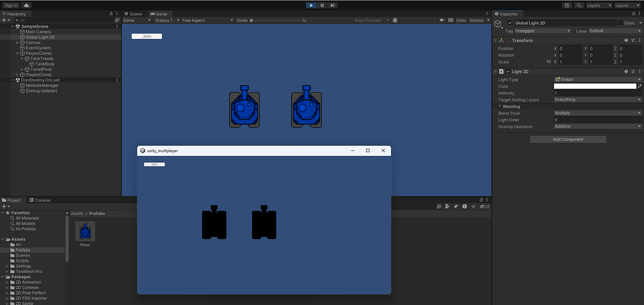Open the cloud services icon
This screenshot has height=305, width=644.
click(x=27, y=5)
